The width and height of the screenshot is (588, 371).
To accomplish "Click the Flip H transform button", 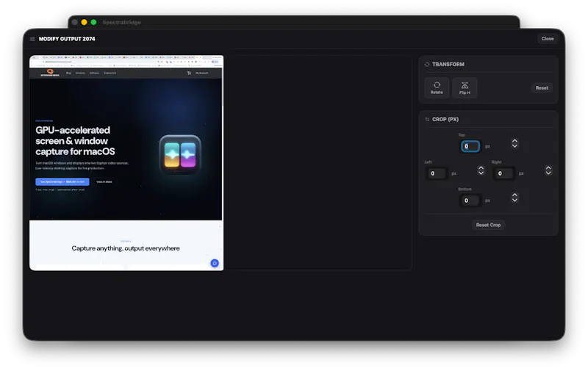I will click(x=465, y=87).
